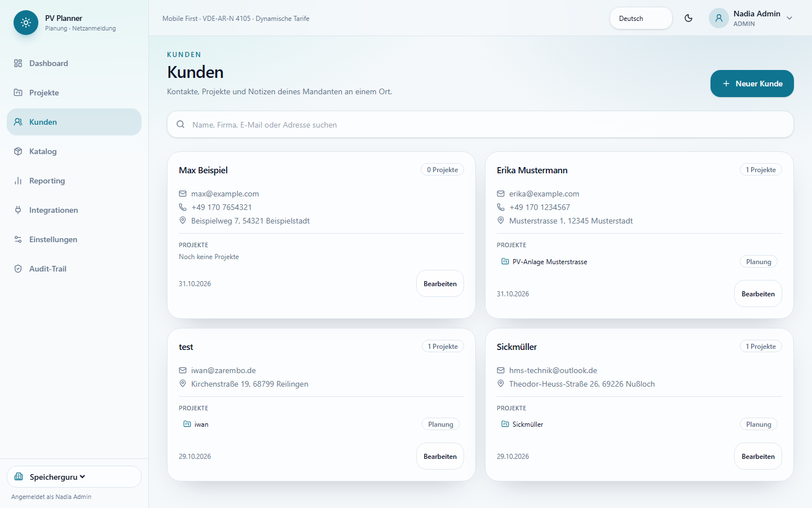The width and height of the screenshot is (812, 508).
Task: Open the Dashboard menu item
Action: tap(74, 63)
